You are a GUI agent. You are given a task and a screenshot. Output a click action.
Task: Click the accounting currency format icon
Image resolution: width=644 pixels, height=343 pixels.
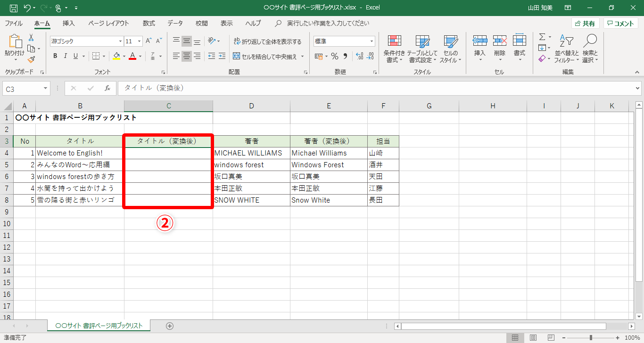[318, 56]
